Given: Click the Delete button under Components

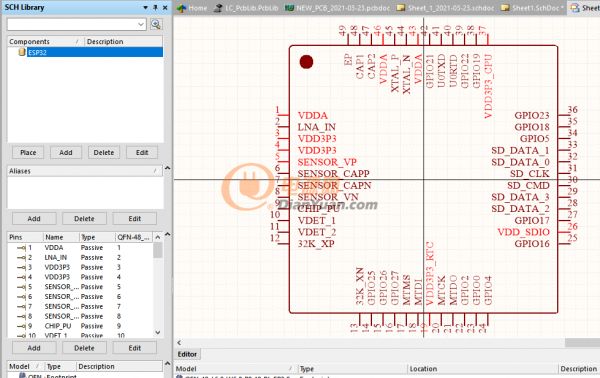Looking at the screenshot, I should coord(104,152).
